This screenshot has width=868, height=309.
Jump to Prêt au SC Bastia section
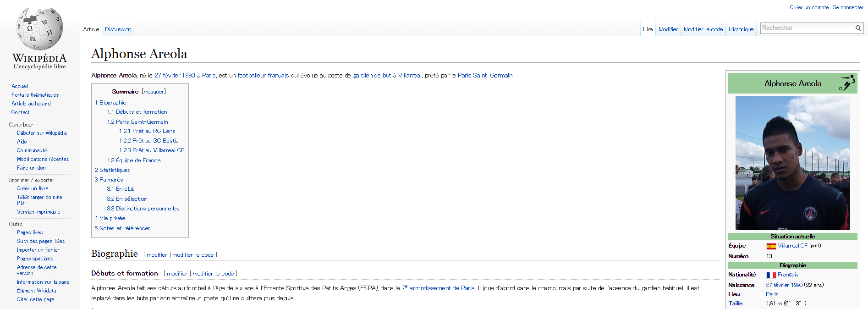pyautogui.click(x=149, y=141)
